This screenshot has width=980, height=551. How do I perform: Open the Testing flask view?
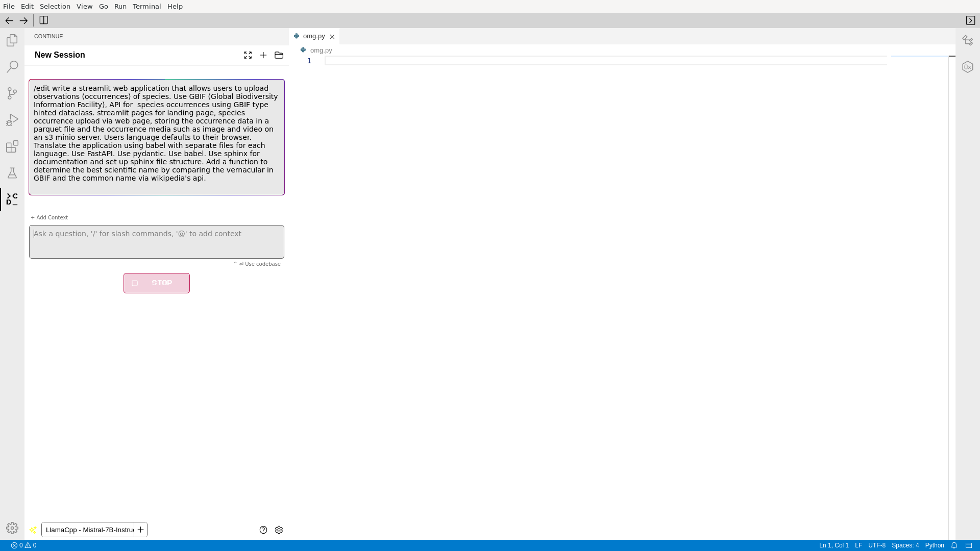12,173
